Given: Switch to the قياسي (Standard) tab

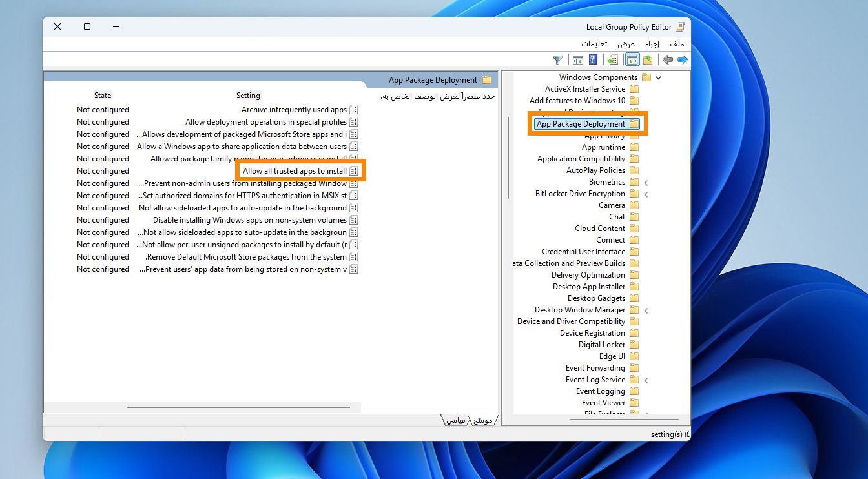Looking at the screenshot, I should [x=456, y=420].
